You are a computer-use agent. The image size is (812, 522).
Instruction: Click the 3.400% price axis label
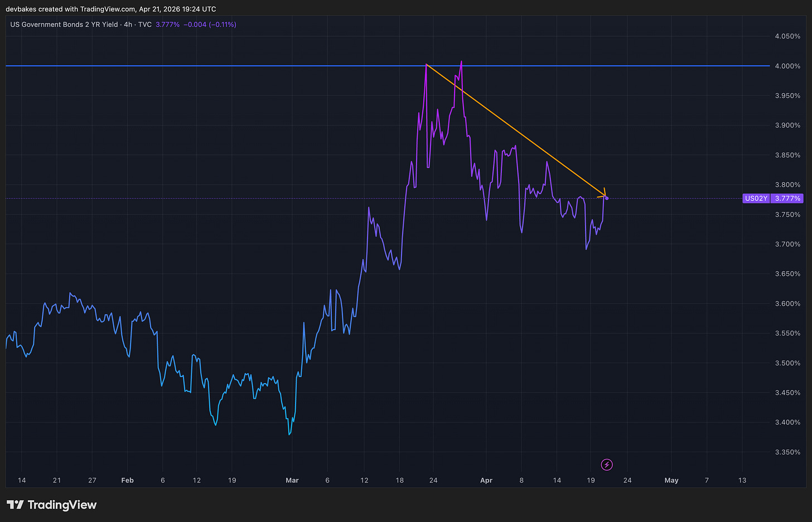click(787, 422)
